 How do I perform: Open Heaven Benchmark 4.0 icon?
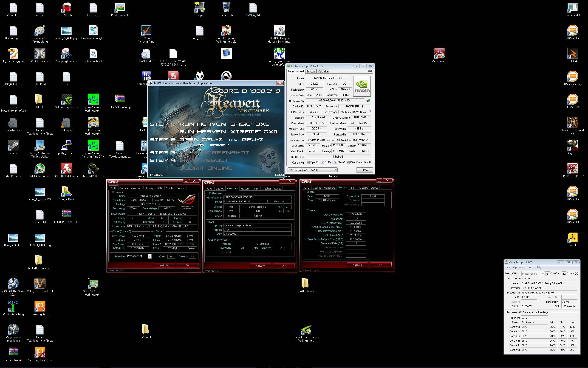tap(573, 126)
